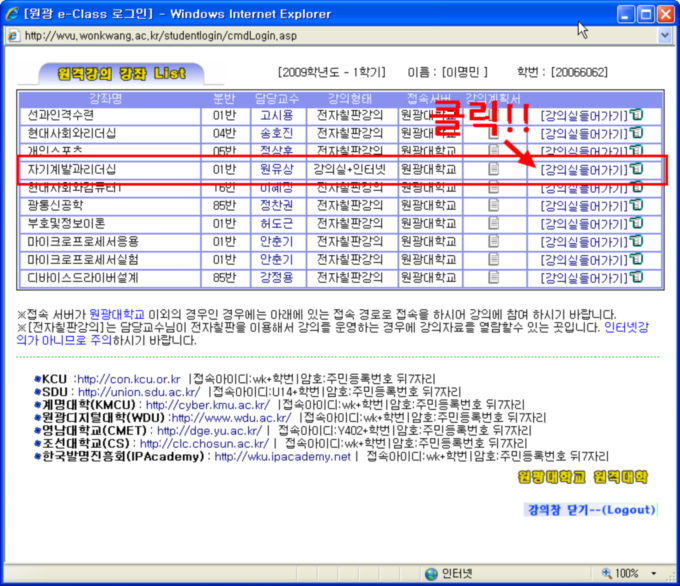Select the 원격강의 강좌 List tab header

pyautogui.click(x=121, y=74)
